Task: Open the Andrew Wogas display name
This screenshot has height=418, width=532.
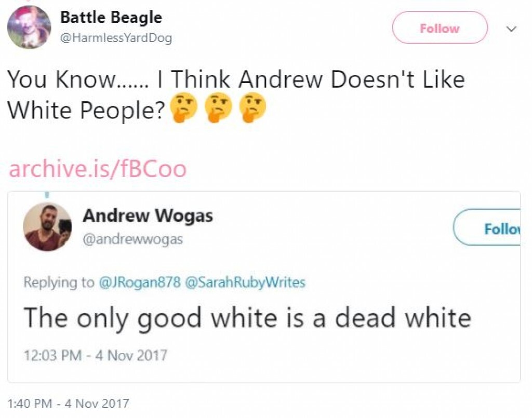Action: pyautogui.click(x=148, y=215)
